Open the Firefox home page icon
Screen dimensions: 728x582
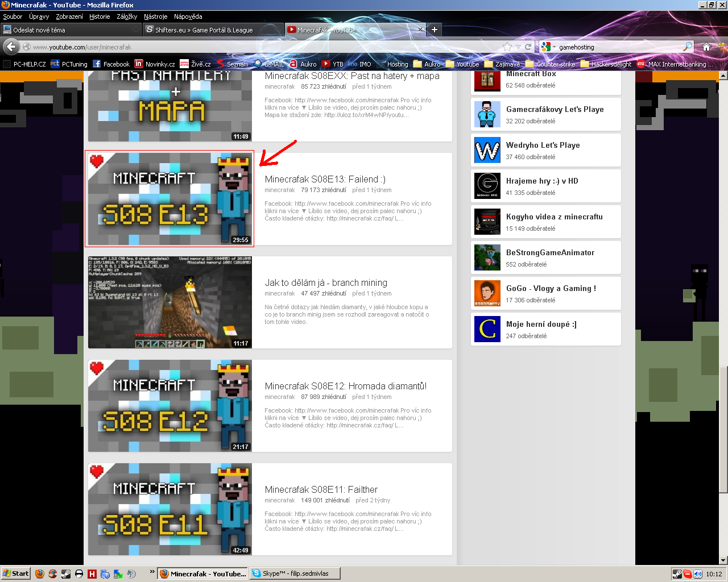706,47
